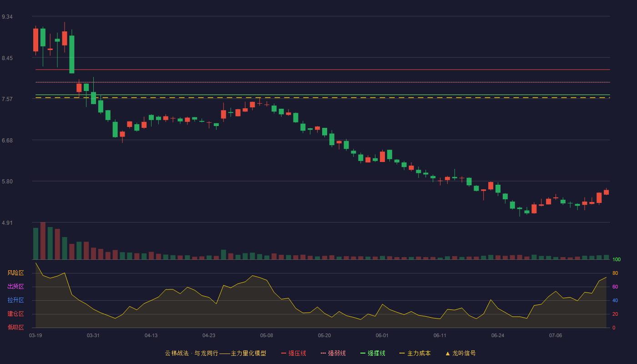Click the green 强撑线 legend line marker
Screen dimensions: 637x364
point(363,353)
